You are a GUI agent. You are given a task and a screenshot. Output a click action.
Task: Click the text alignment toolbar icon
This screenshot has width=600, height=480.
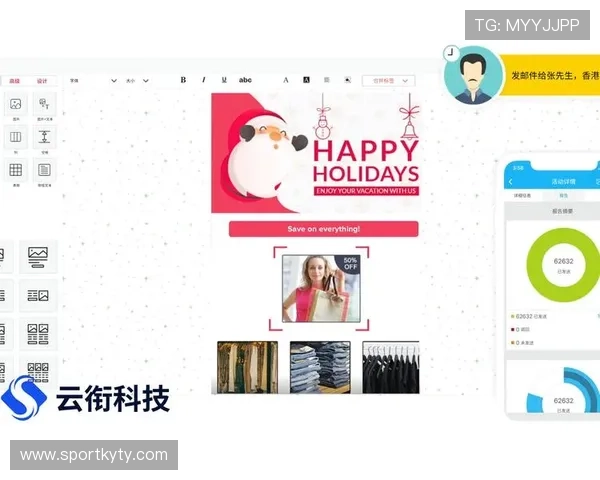pos(327,80)
